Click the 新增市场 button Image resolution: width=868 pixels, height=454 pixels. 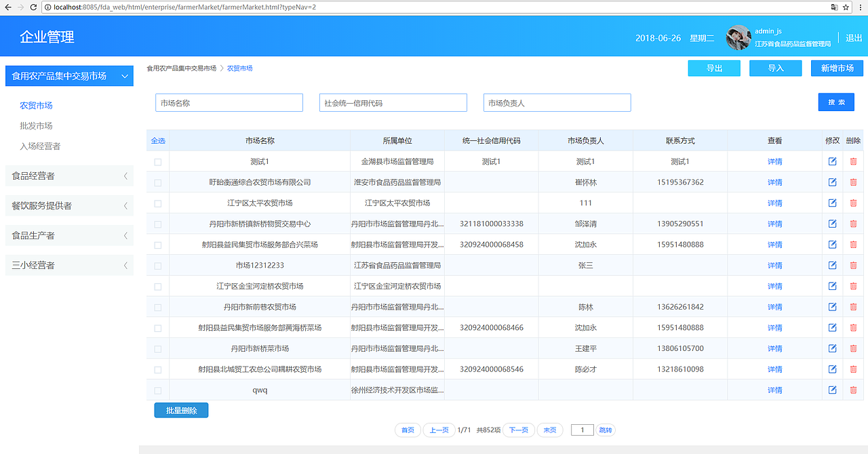coord(837,68)
